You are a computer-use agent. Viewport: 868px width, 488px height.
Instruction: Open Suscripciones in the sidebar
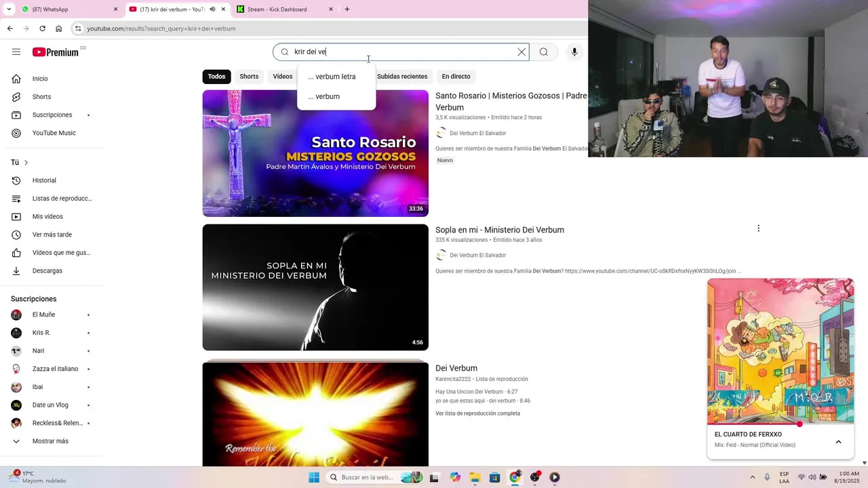click(x=52, y=115)
